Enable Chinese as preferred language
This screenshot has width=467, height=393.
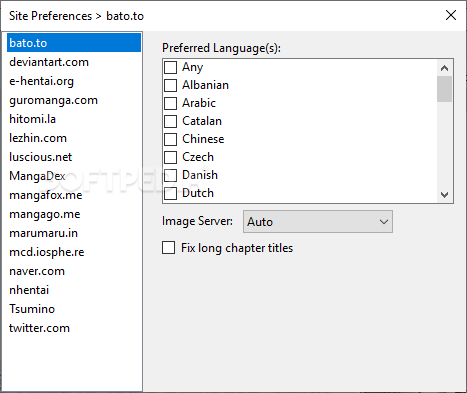click(170, 139)
